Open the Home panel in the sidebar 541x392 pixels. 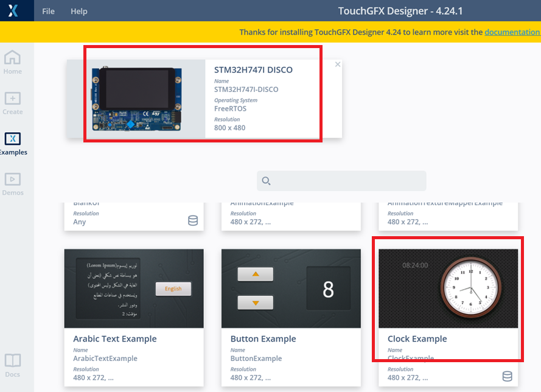(x=12, y=60)
